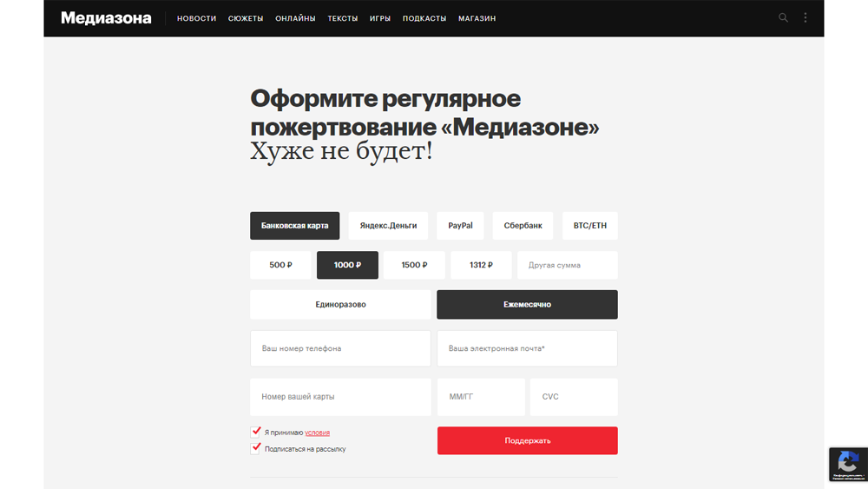
Task: Focus the Ваша электронная почта field
Action: [x=527, y=348]
